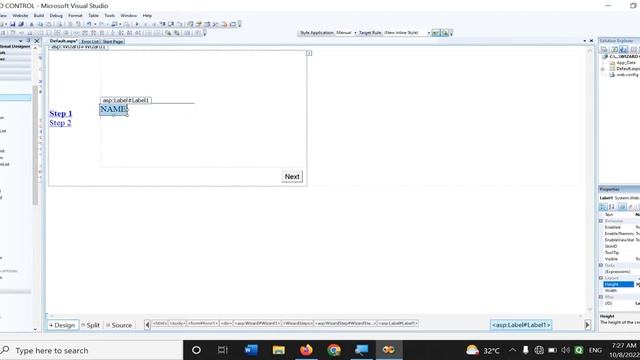Click the Start Debugging play icon
Viewport: 640px width, 360px height.
pos(137,24)
